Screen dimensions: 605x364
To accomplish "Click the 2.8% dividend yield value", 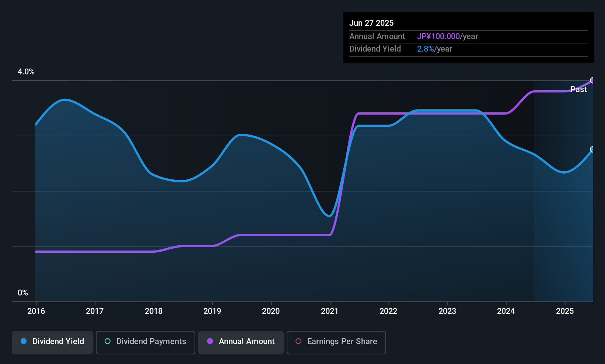I will click(x=426, y=49).
